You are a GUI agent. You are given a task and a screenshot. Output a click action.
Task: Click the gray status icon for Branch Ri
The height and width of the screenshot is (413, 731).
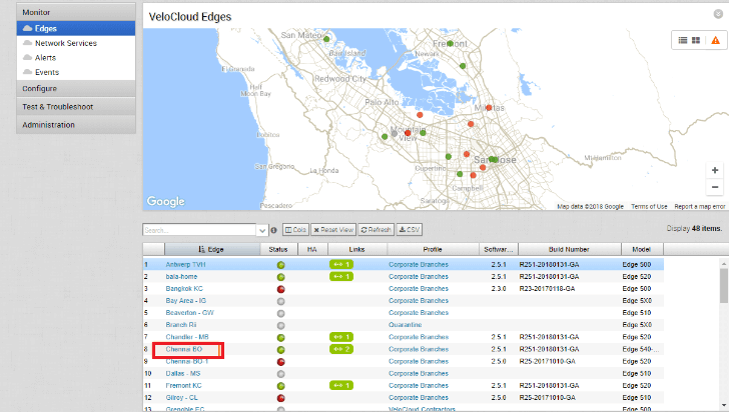(281, 325)
